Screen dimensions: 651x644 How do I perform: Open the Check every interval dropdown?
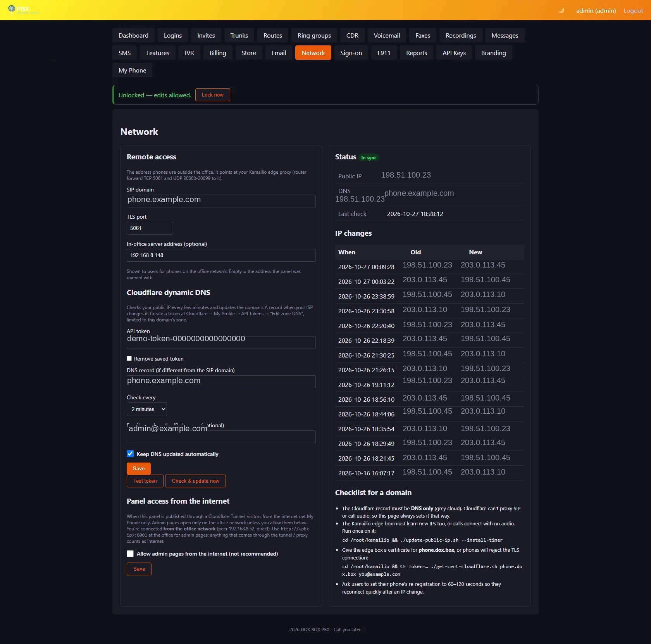pos(147,409)
